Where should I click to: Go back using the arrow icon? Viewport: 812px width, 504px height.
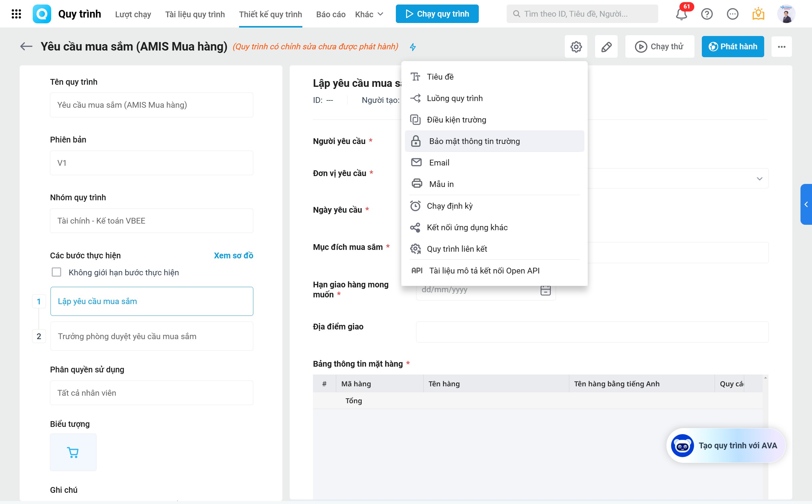click(x=26, y=47)
